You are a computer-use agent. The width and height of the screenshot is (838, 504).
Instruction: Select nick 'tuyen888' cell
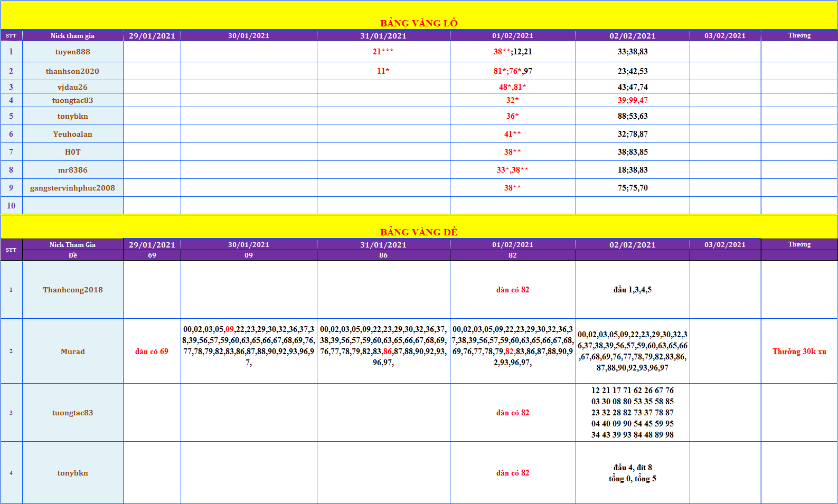[73, 52]
